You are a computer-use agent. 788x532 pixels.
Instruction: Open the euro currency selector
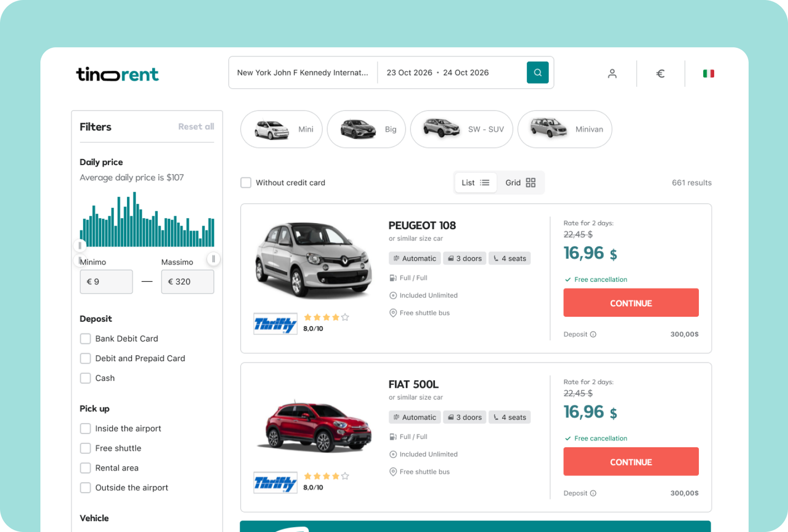(x=660, y=73)
